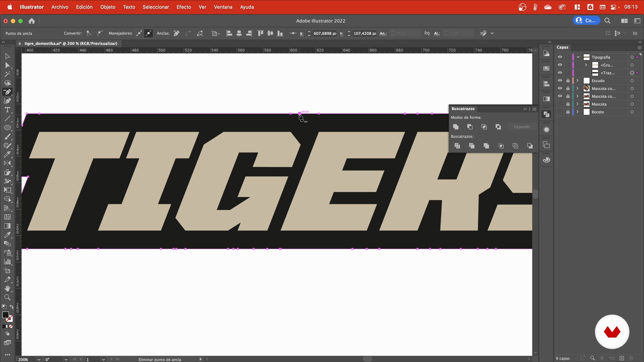
Task: Click Unite shape mode in Buscatrazos
Action: pyautogui.click(x=455, y=127)
